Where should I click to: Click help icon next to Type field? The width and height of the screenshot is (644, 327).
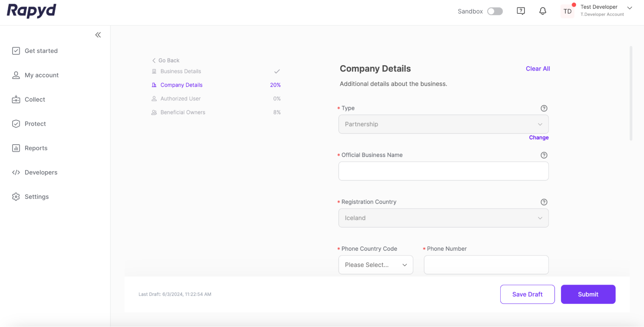[x=544, y=108]
